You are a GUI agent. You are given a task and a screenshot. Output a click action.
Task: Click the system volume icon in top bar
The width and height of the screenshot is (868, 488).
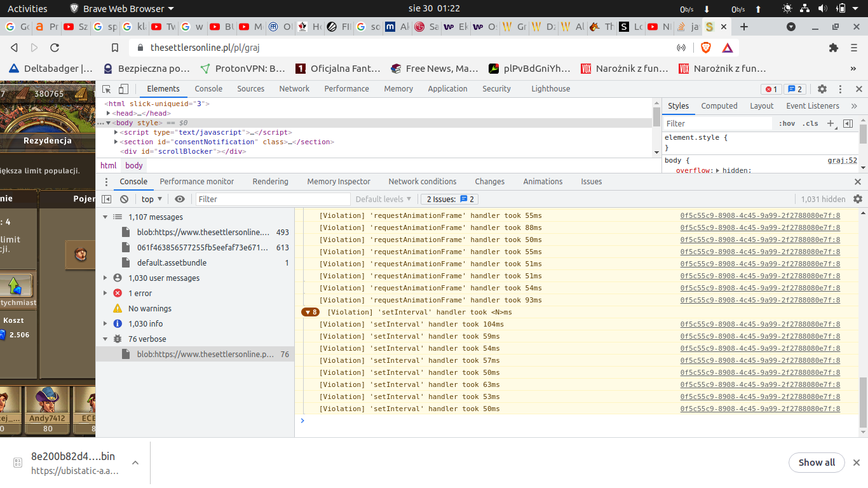pos(823,9)
